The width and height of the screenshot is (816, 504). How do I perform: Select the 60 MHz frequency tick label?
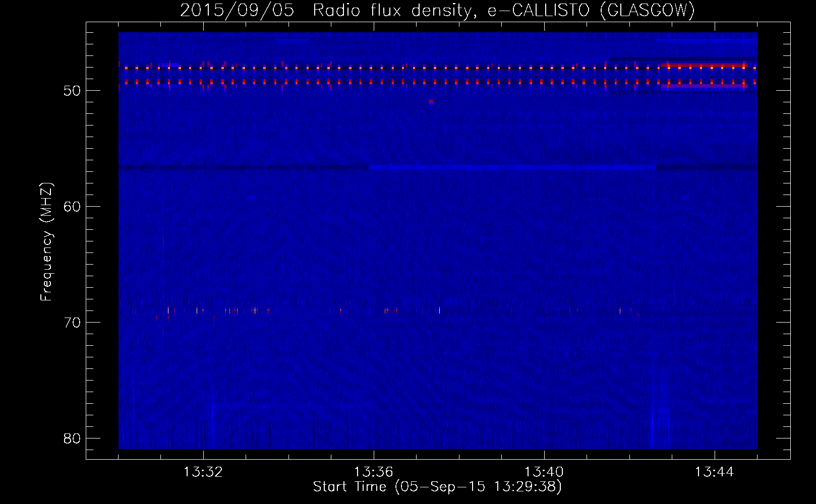pyautogui.click(x=72, y=207)
